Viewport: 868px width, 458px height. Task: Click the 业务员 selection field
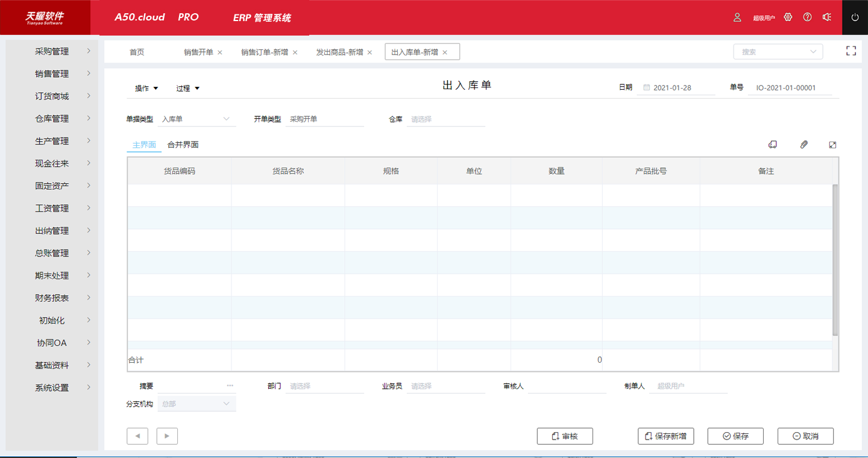446,386
